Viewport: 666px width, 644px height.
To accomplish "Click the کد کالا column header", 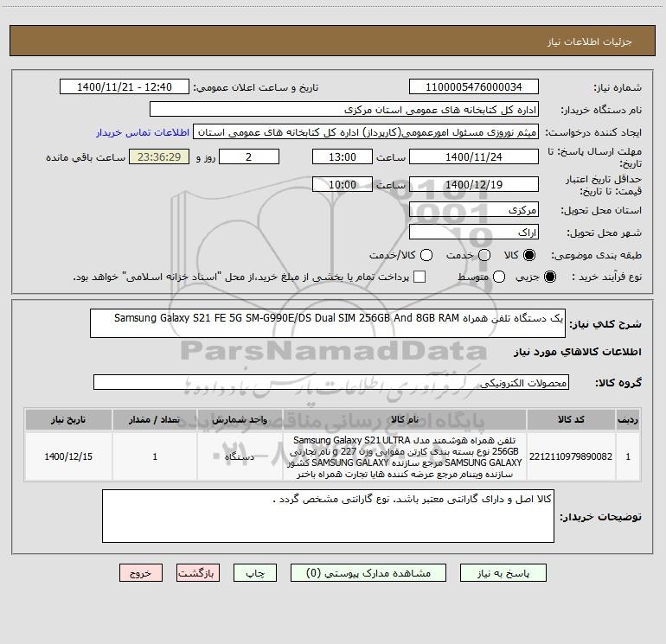I will (x=571, y=419).
